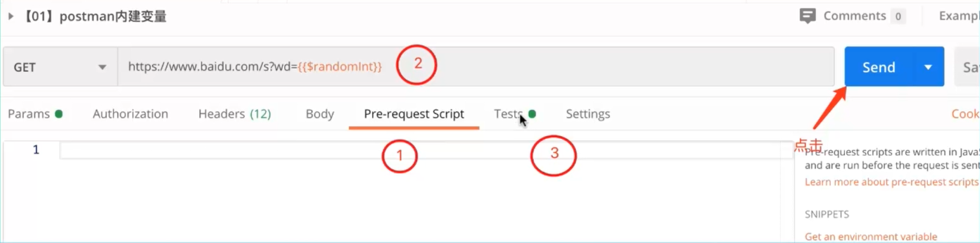Click the blue Send button
This screenshot has width=980, height=243.
tap(878, 67)
